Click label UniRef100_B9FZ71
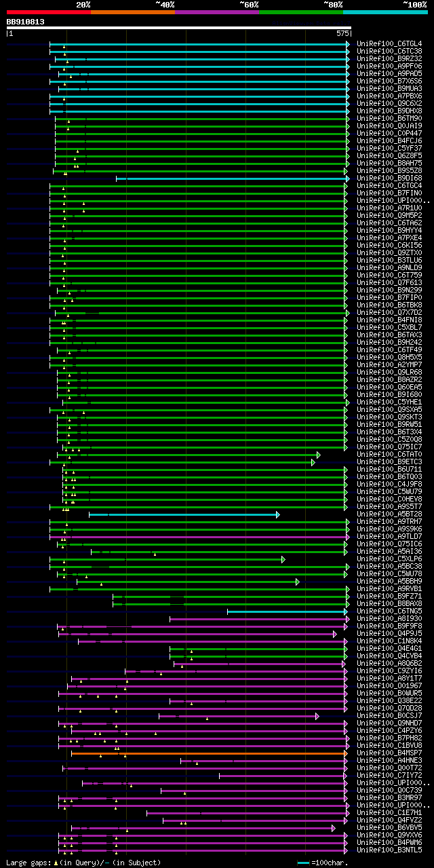 389,597
